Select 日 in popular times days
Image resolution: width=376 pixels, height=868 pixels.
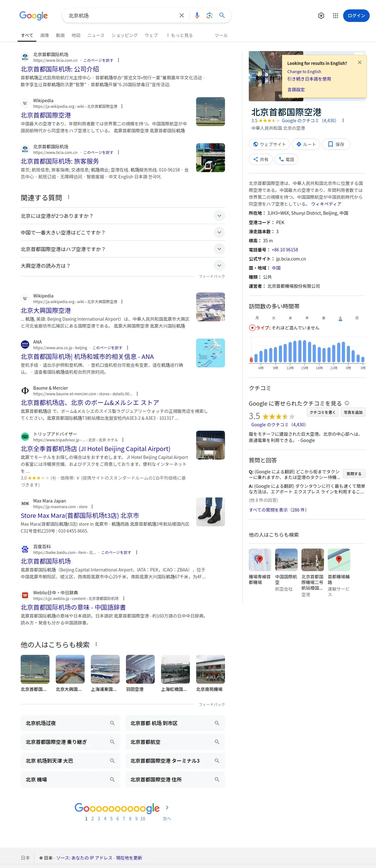(357, 318)
